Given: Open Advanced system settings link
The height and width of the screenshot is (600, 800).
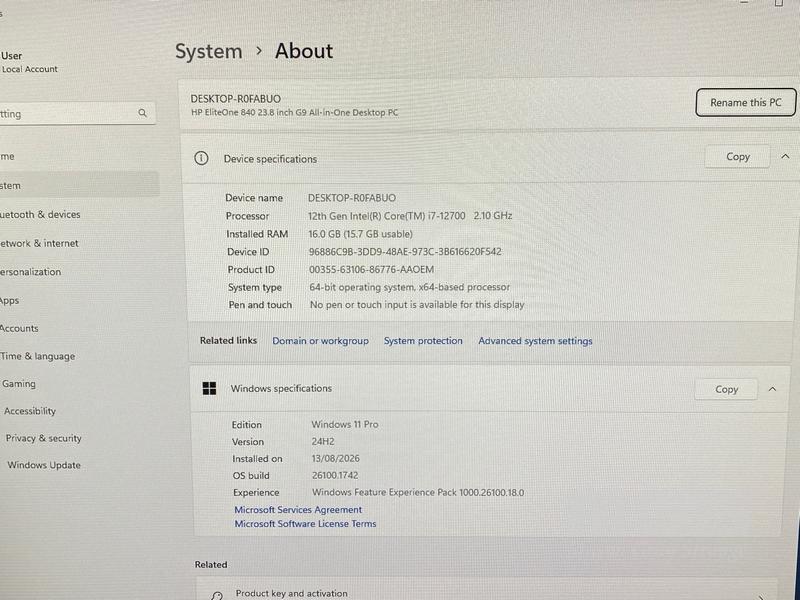Looking at the screenshot, I should pyautogui.click(x=535, y=341).
